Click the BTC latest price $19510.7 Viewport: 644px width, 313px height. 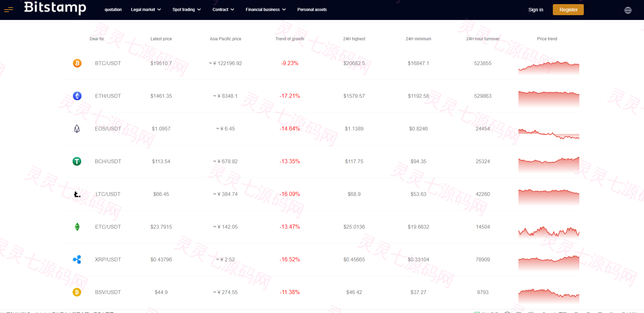click(161, 63)
